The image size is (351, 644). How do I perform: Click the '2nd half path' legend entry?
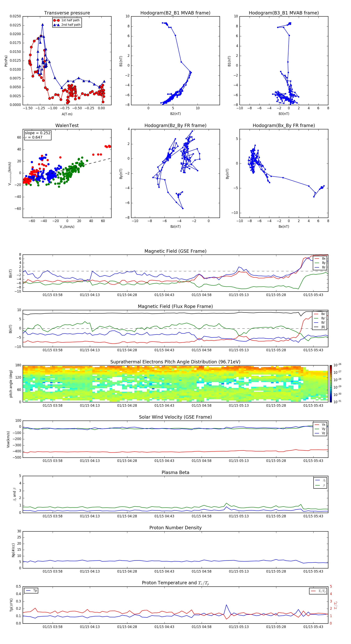coord(67,25)
